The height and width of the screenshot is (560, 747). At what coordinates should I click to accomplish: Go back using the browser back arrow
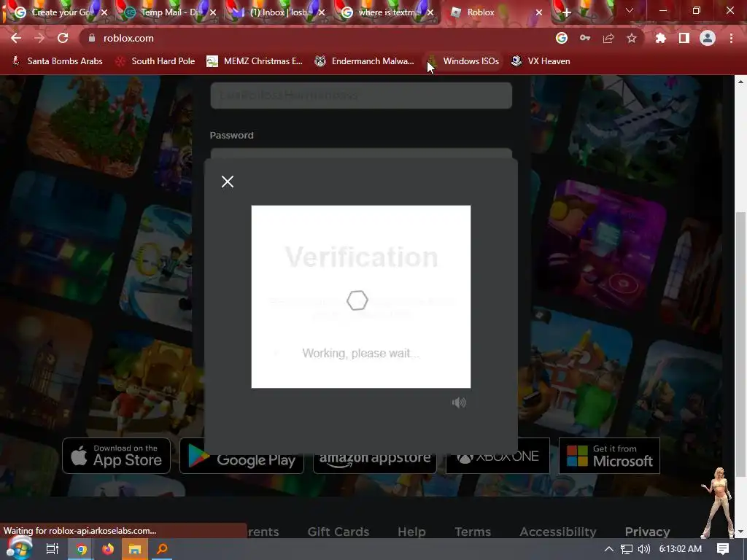coord(16,38)
